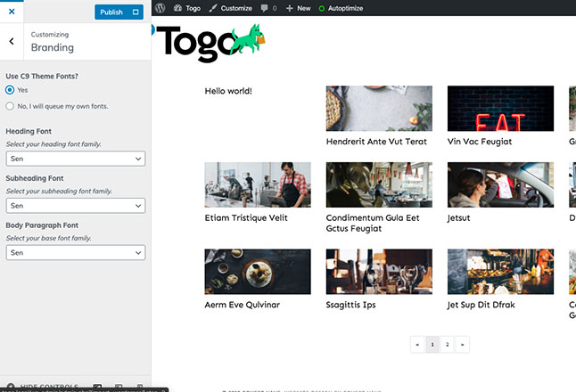Open the New content menu
The width and height of the screenshot is (576, 392).
299,8
